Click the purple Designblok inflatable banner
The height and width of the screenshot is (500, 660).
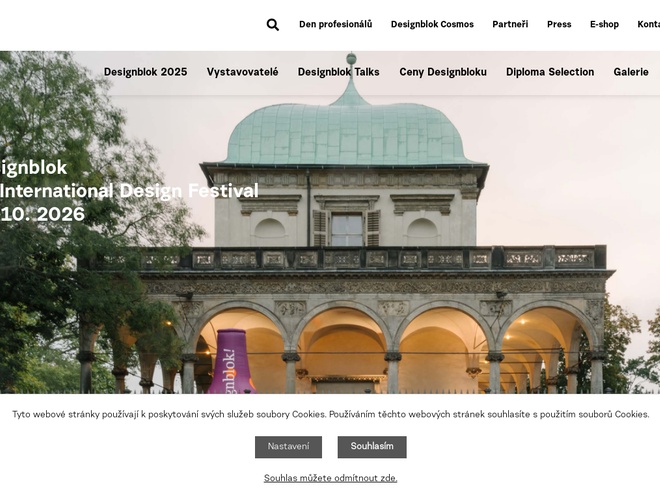click(230, 362)
